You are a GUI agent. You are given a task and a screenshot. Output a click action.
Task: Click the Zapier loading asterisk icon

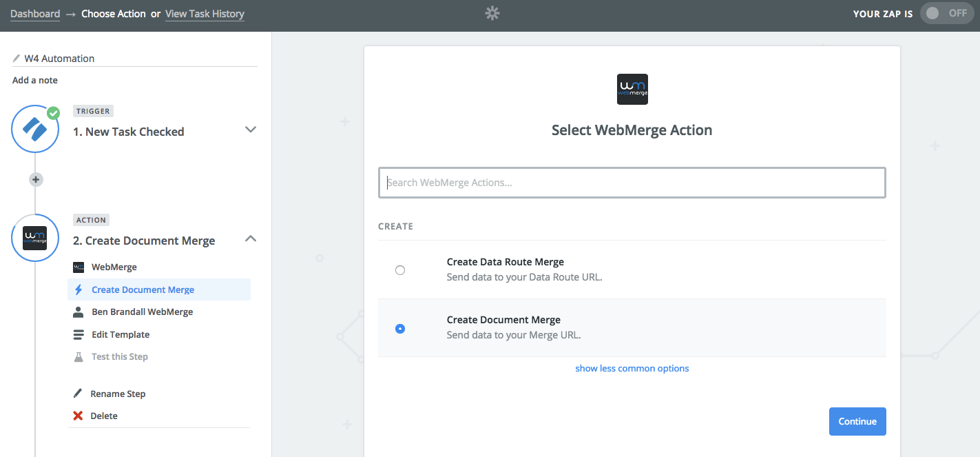[x=492, y=13]
